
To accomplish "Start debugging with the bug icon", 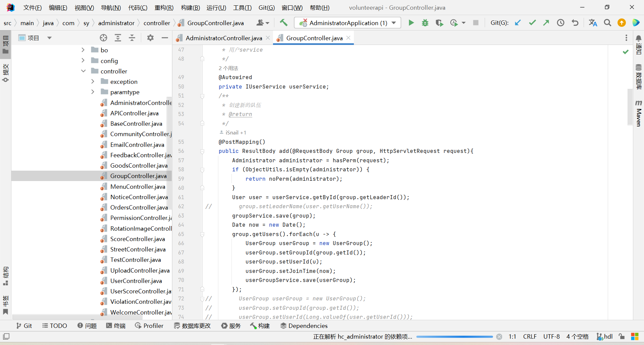I will coord(425,23).
